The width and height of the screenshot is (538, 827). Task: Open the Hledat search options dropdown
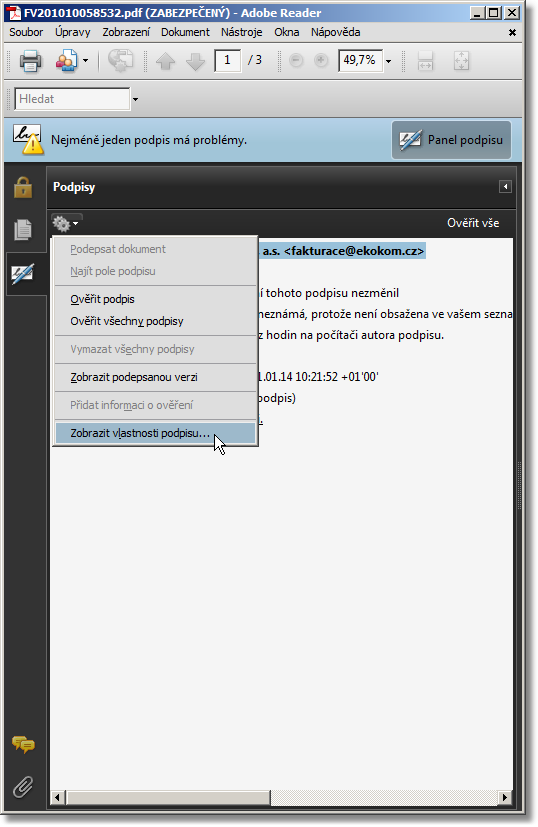point(136,99)
